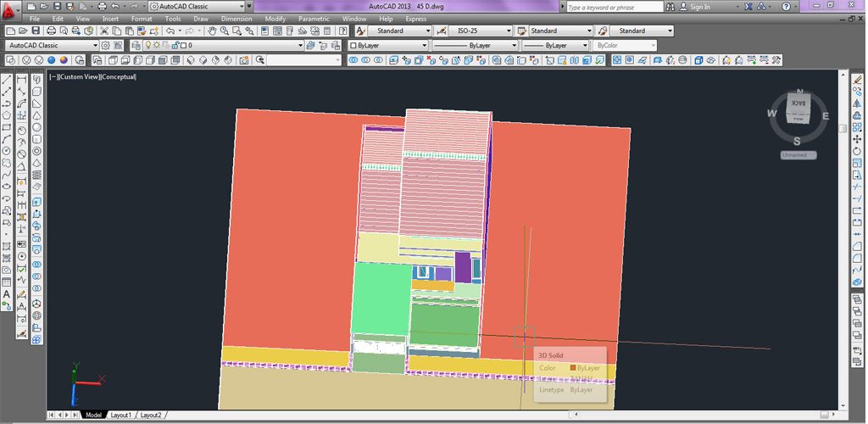Click the Plot printer icon in Standard toolbar
This screenshot has width=868, height=424.
click(x=51, y=31)
